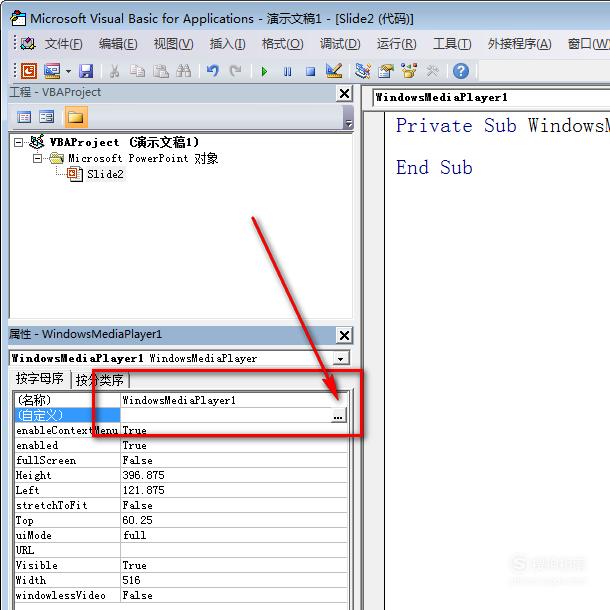This screenshot has height=610, width=610.
Task: Click the Cut scissors icon
Action: coord(114,71)
